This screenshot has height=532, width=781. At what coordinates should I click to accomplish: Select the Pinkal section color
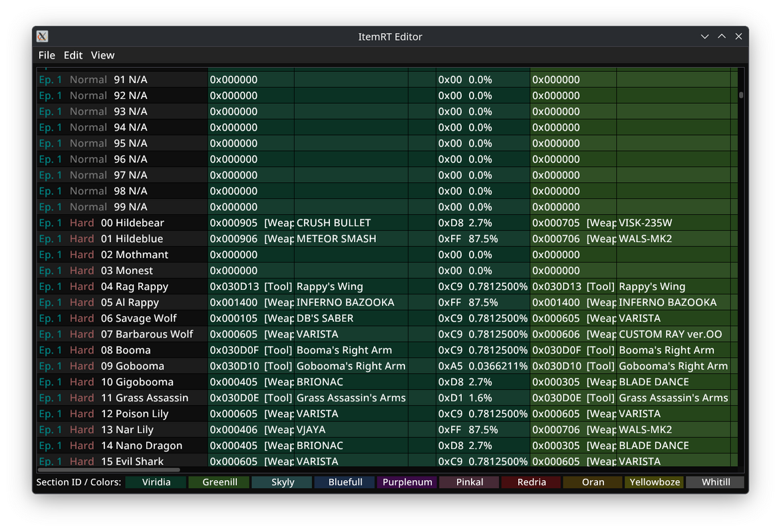click(469, 482)
